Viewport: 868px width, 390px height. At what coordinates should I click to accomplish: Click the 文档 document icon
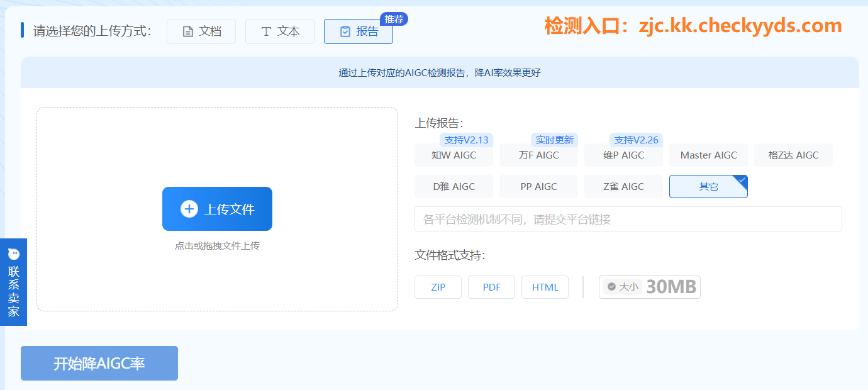click(x=187, y=31)
